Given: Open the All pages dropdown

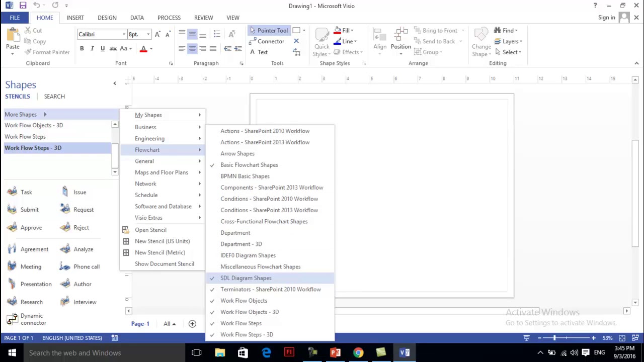Looking at the screenshot, I should click(169, 324).
